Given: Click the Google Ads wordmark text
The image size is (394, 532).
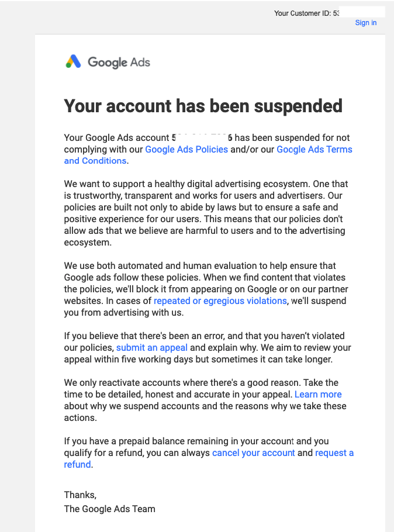Looking at the screenshot, I should [119, 63].
